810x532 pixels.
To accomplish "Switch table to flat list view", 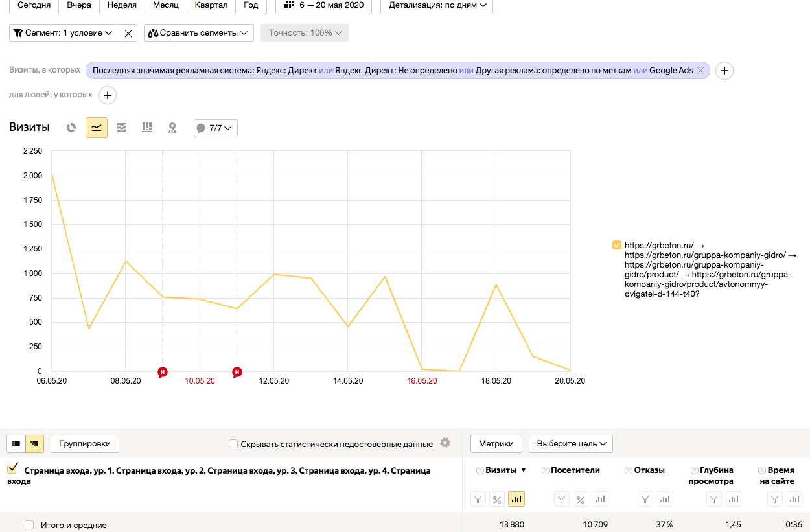I will pos(16,444).
